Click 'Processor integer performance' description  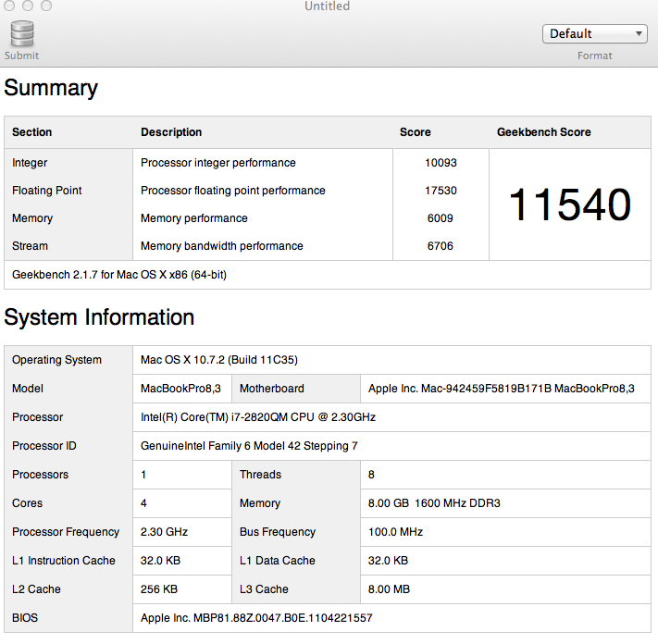point(218,163)
